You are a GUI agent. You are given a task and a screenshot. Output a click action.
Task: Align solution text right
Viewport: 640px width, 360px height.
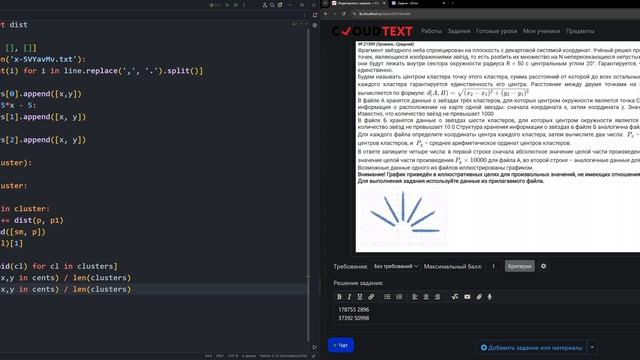(x=437, y=297)
